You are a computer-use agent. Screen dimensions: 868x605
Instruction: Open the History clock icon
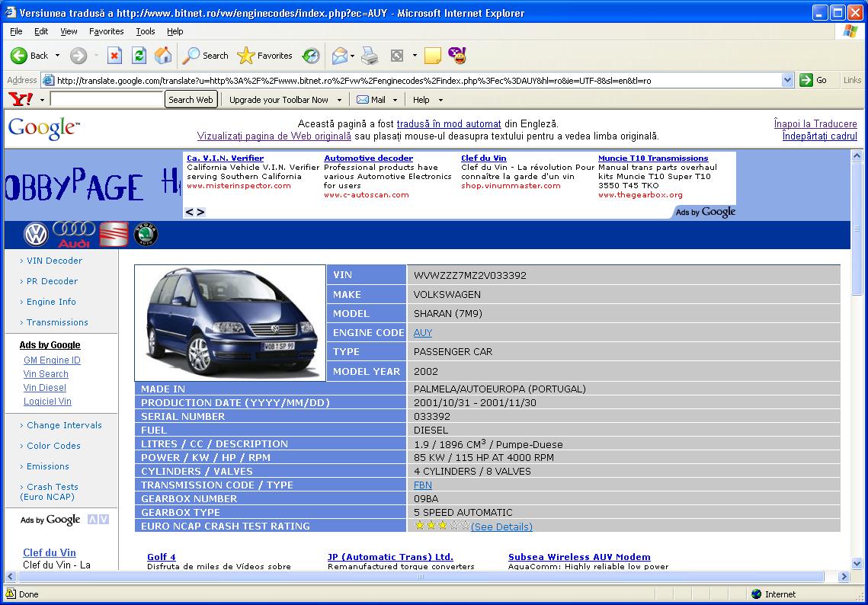[x=311, y=56]
